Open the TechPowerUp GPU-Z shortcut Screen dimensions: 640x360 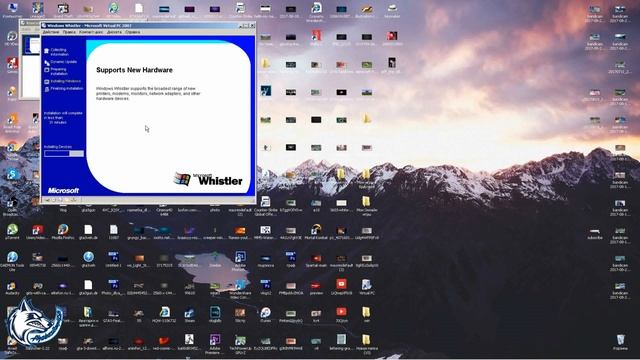240,345
